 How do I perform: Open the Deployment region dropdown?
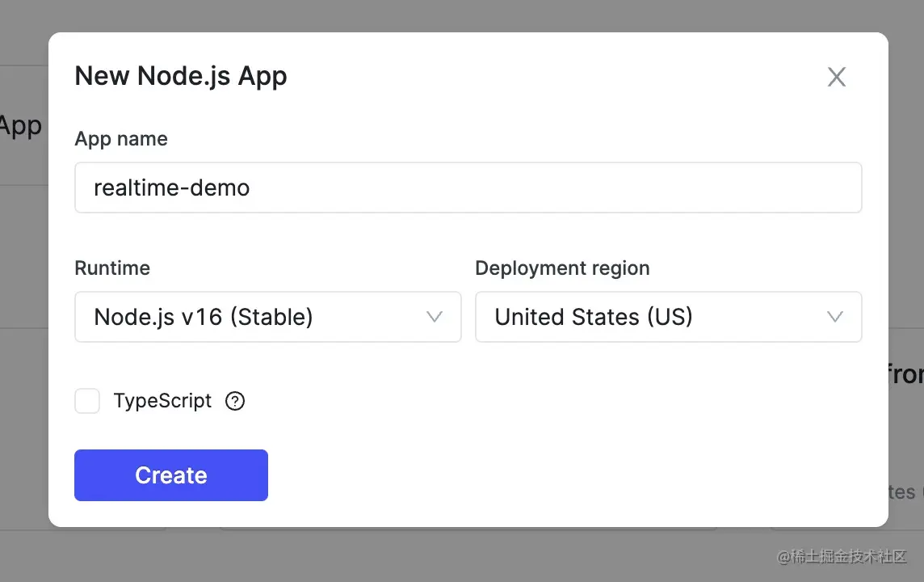668,317
